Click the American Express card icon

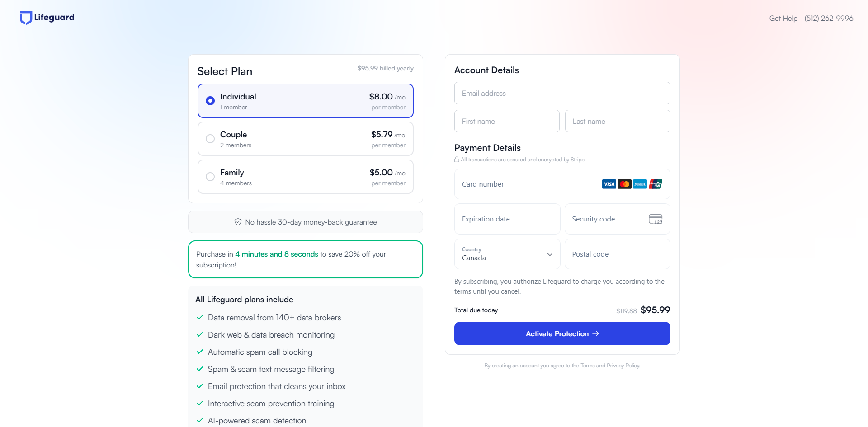[x=640, y=184]
